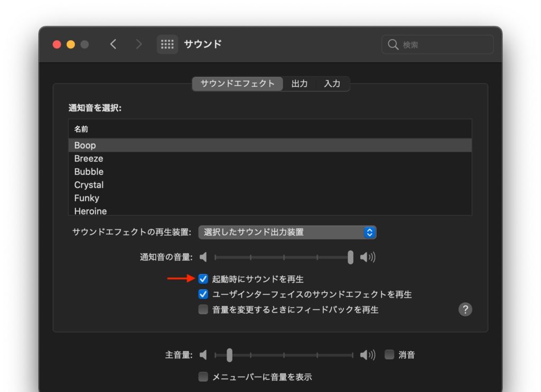Image resolution: width=541 pixels, height=392 pixels.
Task: Check the 消音 mute checkbox
Action: (389, 355)
